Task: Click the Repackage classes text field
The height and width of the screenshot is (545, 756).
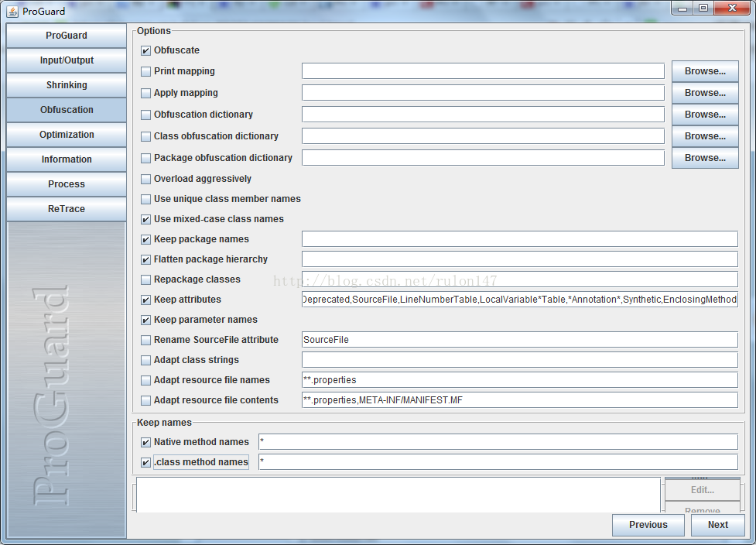Action: [x=520, y=279]
